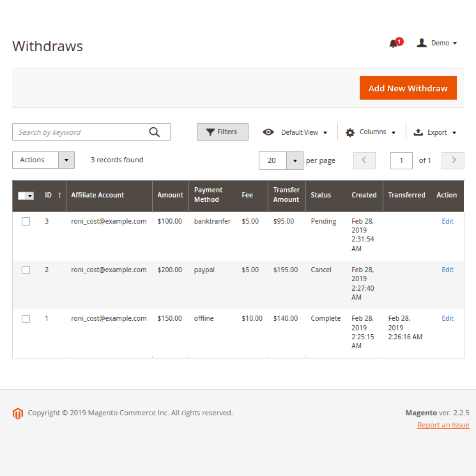
Task: Click the search magnifier icon
Action: [154, 132]
